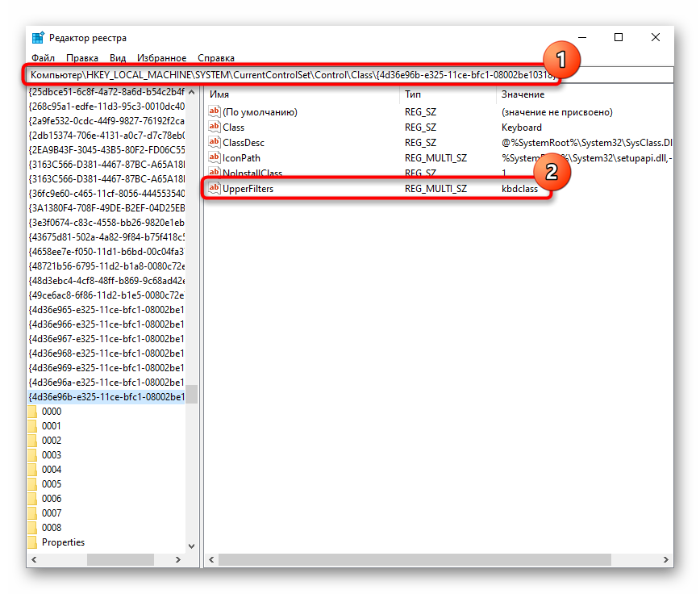Click the Registry Editor app icon in title bar

38,37
